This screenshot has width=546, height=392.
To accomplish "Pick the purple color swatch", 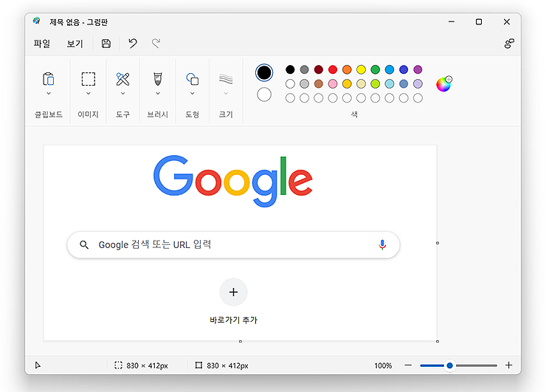I will 418,69.
